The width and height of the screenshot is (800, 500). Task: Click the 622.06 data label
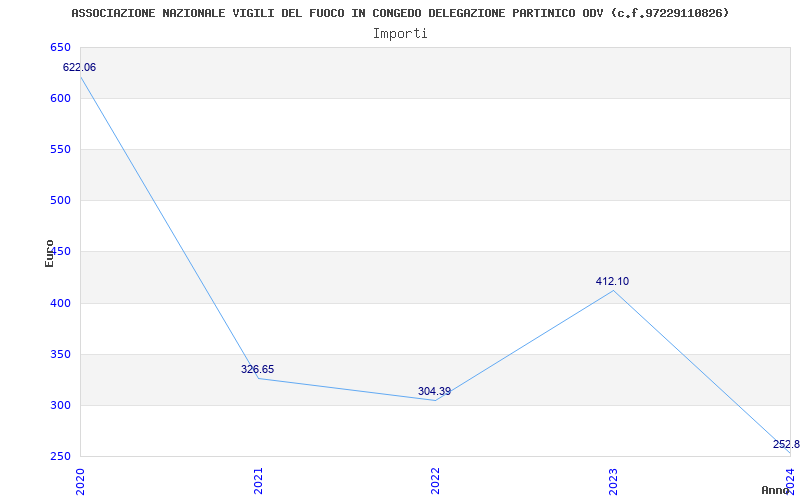tap(79, 67)
